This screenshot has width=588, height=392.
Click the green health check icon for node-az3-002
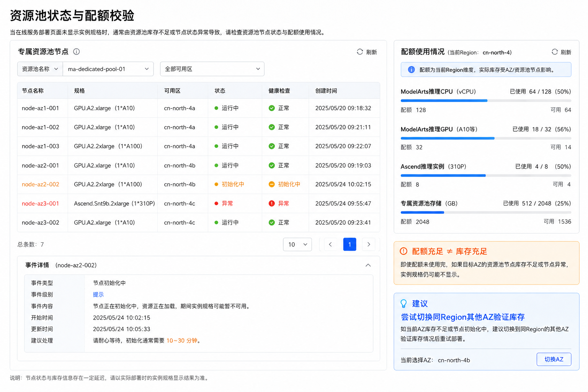pyautogui.click(x=272, y=222)
